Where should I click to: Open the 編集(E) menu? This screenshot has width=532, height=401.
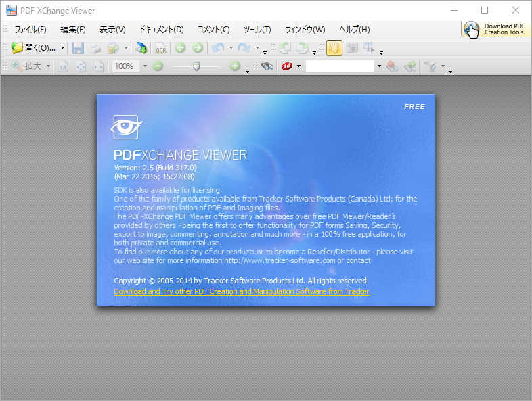[x=73, y=30]
